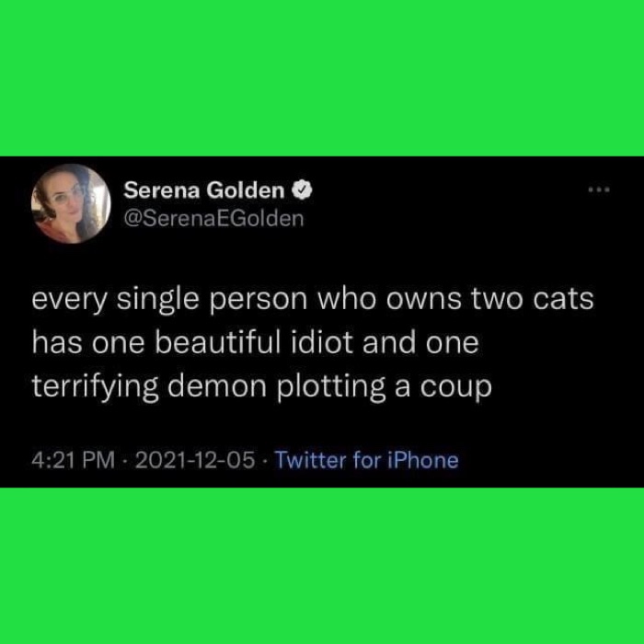
Task: Open the three-dot more options menu
Action: click(599, 190)
